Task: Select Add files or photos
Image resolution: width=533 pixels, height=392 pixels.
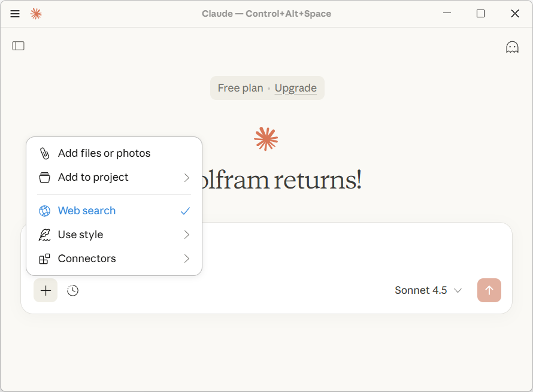Action: click(x=104, y=154)
